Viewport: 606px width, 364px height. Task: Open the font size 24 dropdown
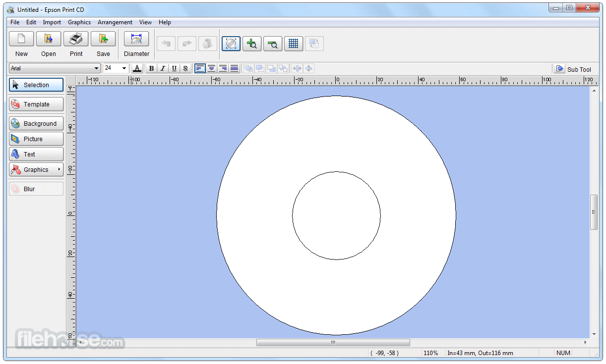(124, 68)
